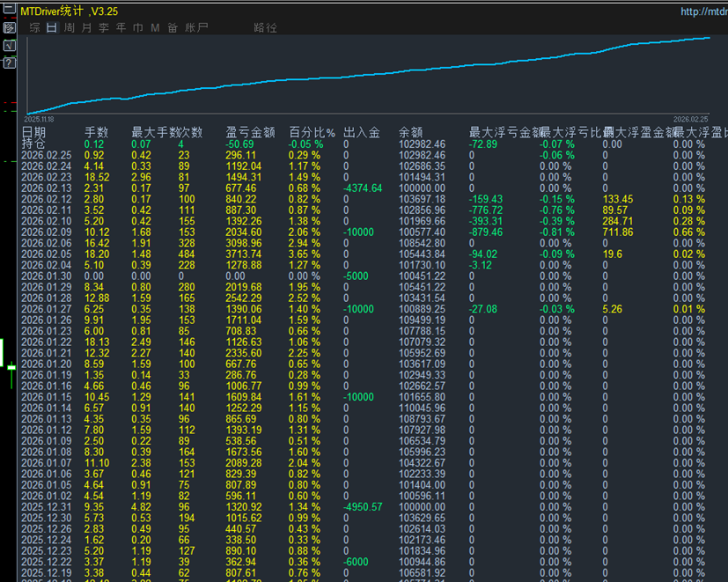Click the 图 chart icon in left sidebar

(9, 26)
